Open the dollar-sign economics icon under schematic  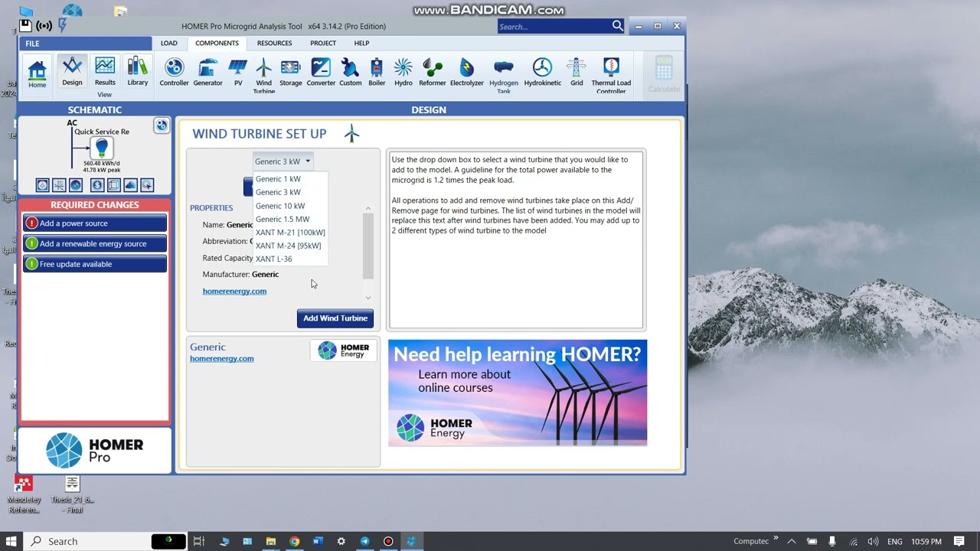(x=97, y=185)
